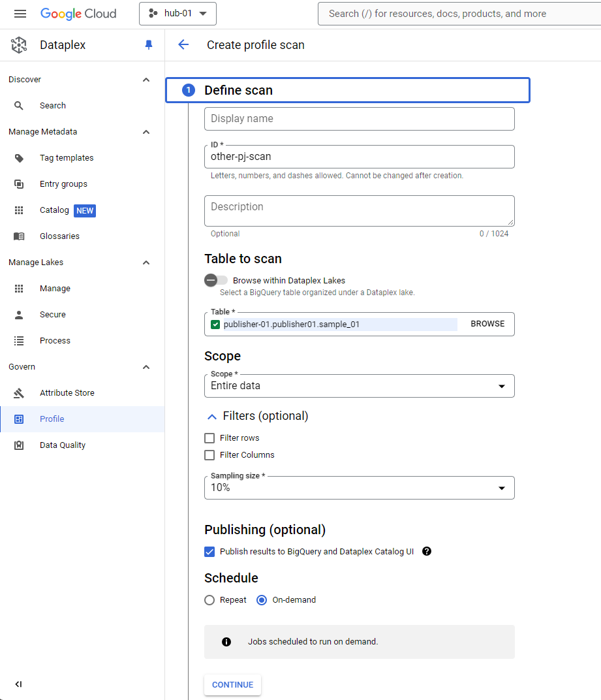Open the publishing help question mark
The height and width of the screenshot is (700, 601).
click(427, 551)
